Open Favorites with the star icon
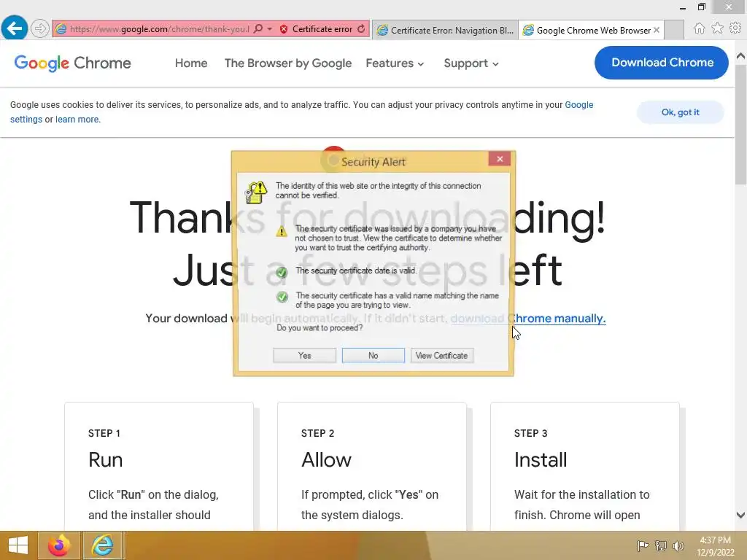 click(x=717, y=28)
